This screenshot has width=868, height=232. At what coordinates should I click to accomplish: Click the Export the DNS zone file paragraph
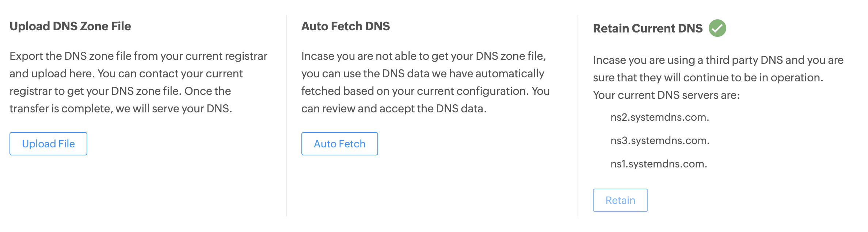138,82
